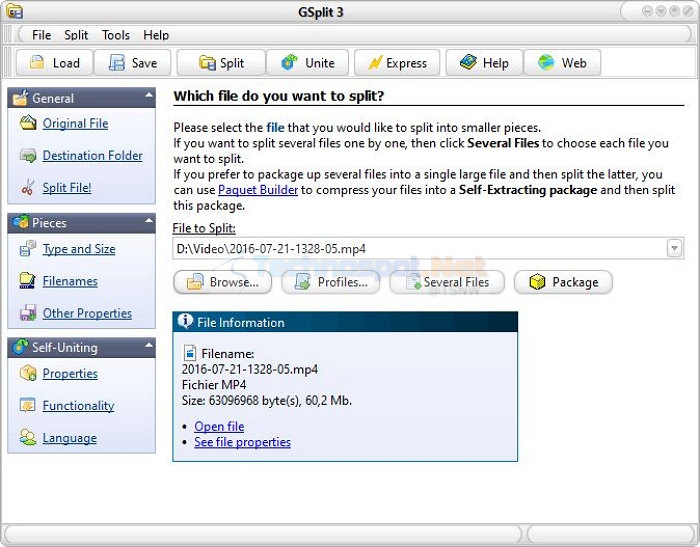Open the Tools menu
Screen dimensions: 700x547
click(116, 35)
